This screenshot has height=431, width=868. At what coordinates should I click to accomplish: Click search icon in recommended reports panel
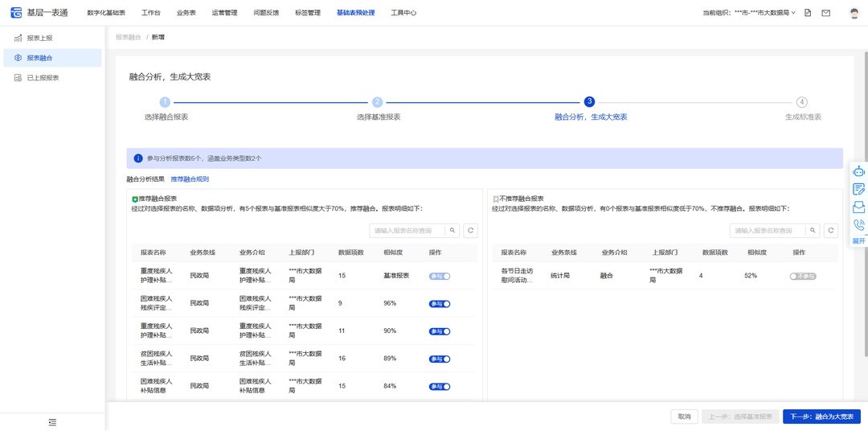click(452, 231)
